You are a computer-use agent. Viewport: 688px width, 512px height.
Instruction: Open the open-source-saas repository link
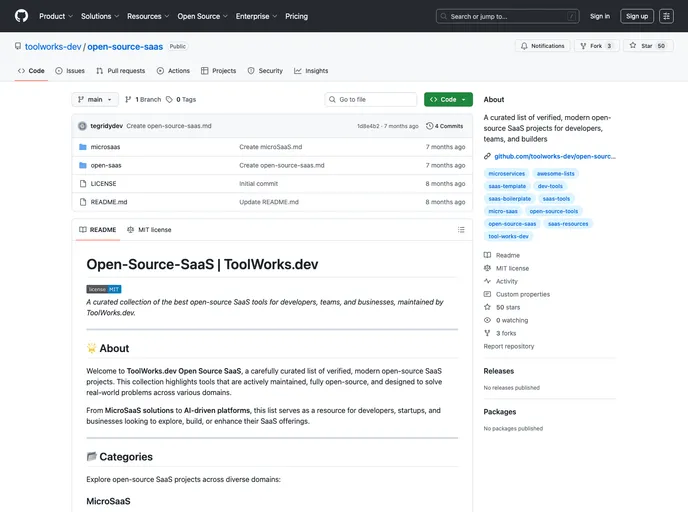coord(125,47)
